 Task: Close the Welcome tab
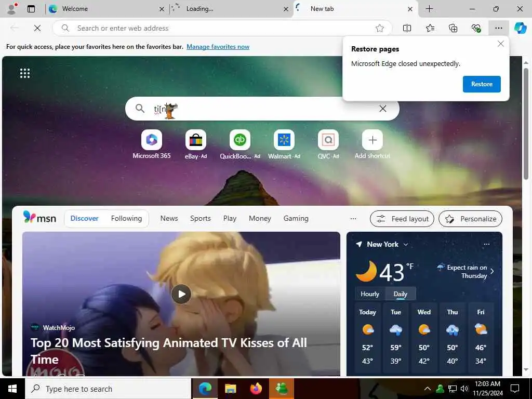pyautogui.click(x=162, y=9)
